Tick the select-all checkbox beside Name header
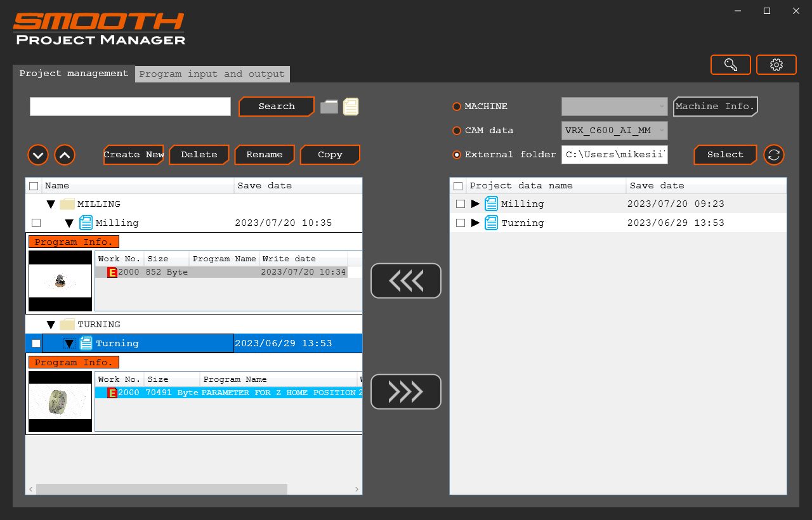This screenshot has height=520, width=812. (34, 186)
